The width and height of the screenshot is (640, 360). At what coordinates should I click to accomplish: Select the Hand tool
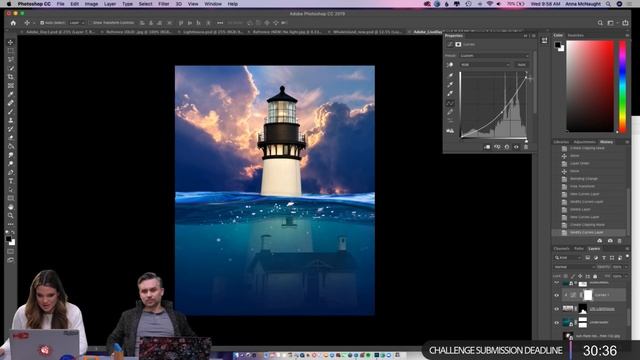click(11, 207)
